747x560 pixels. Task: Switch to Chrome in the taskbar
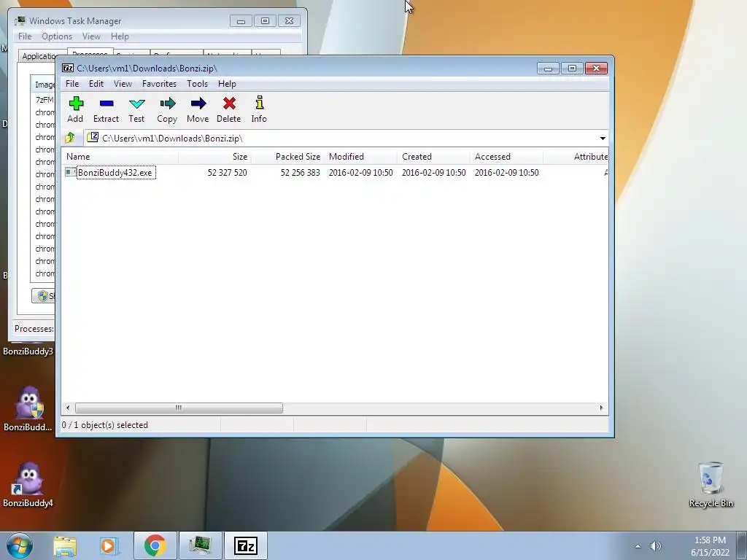pyautogui.click(x=155, y=545)
